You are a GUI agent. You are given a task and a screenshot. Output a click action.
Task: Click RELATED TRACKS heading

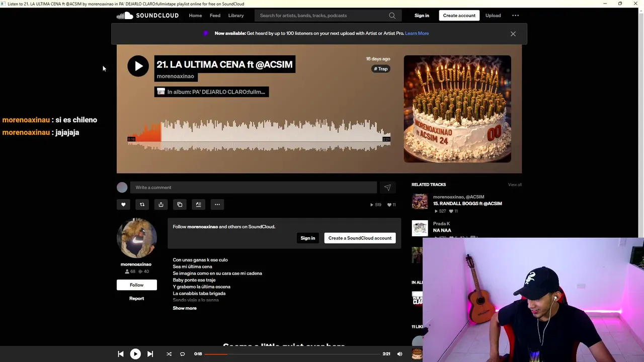(x=429, y=185)
